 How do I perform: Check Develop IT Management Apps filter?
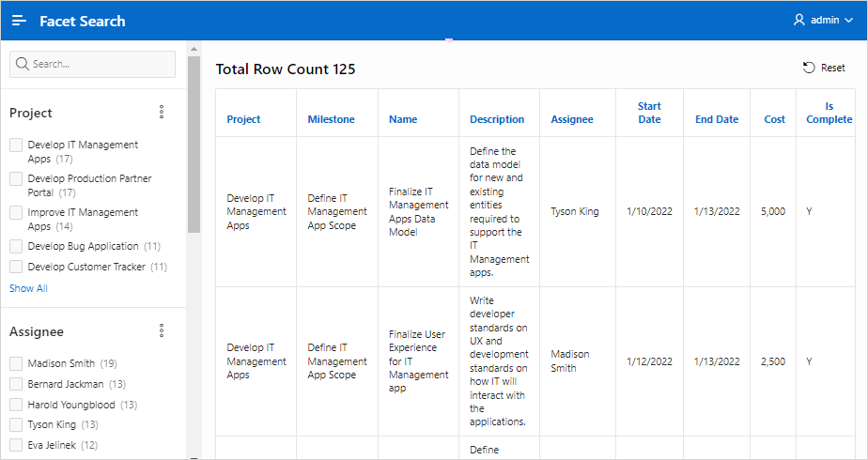coord(16,145)
